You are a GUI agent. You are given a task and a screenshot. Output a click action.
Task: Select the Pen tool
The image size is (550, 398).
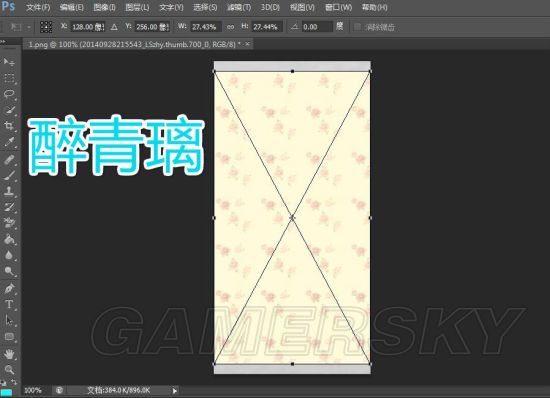tap(9, 289)
